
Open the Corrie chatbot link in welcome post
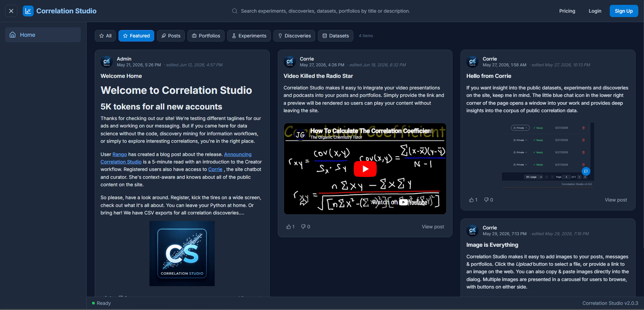click(x=215, y=169)
